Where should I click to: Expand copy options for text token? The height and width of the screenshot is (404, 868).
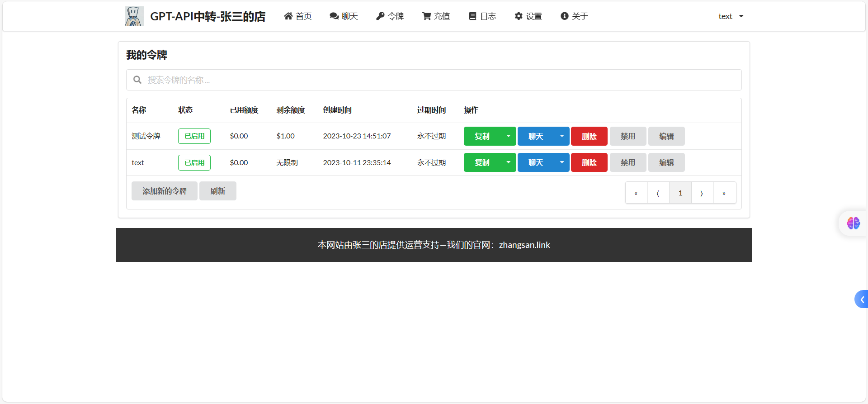point(509,162)
